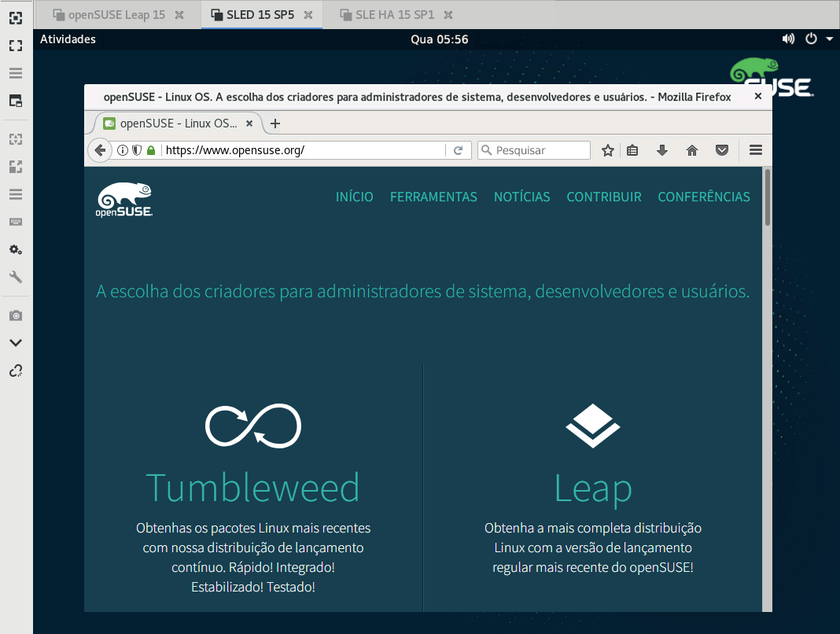Go back with the Firefox back arrow
This screenshot has width=840, height=634.
pos(100,150)
